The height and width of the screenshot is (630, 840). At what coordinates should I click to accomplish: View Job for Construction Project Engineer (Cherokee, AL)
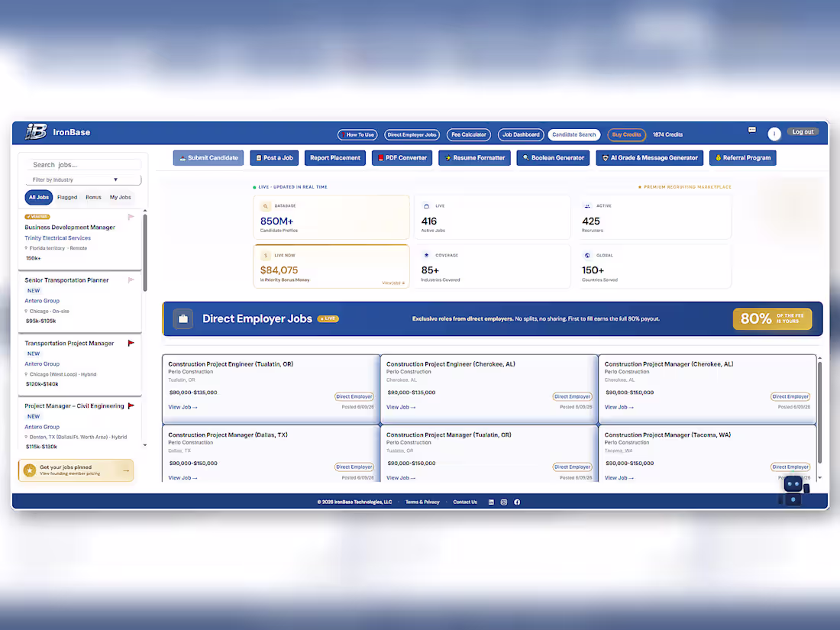(x=401, y=407)
